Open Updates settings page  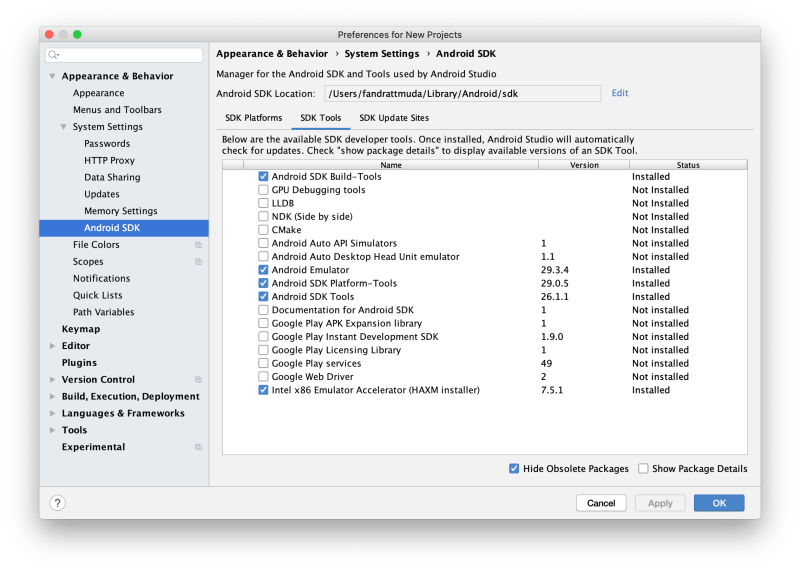pos(102,194)
